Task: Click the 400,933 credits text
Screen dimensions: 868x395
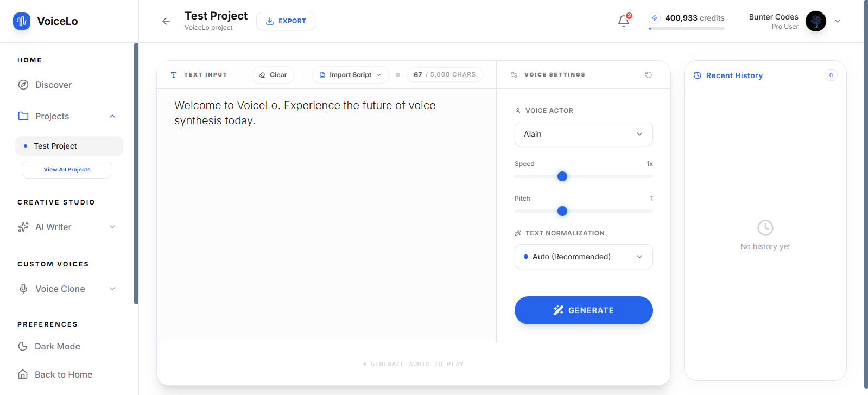Action: click(695, 18)
